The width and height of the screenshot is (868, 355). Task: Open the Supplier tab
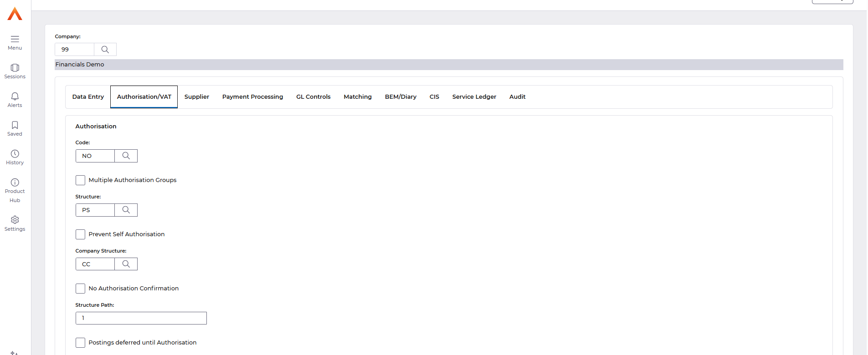197,97
